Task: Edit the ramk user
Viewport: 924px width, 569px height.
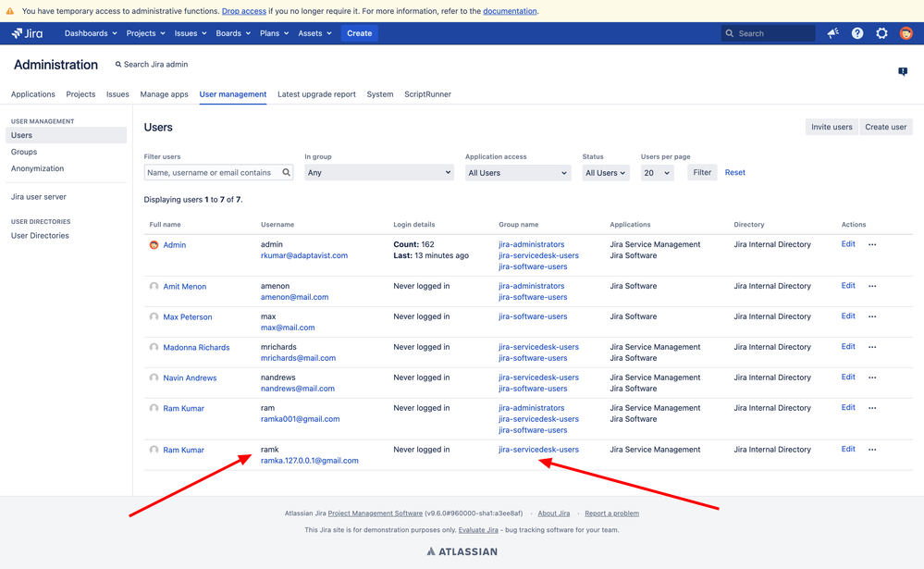Action: pyautogui.click(x=848, y=449)
